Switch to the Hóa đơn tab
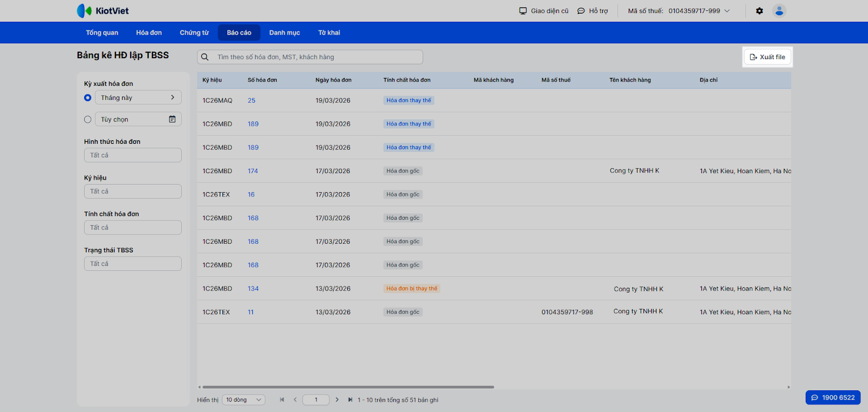868x412 pixels. tap(149, 33)
